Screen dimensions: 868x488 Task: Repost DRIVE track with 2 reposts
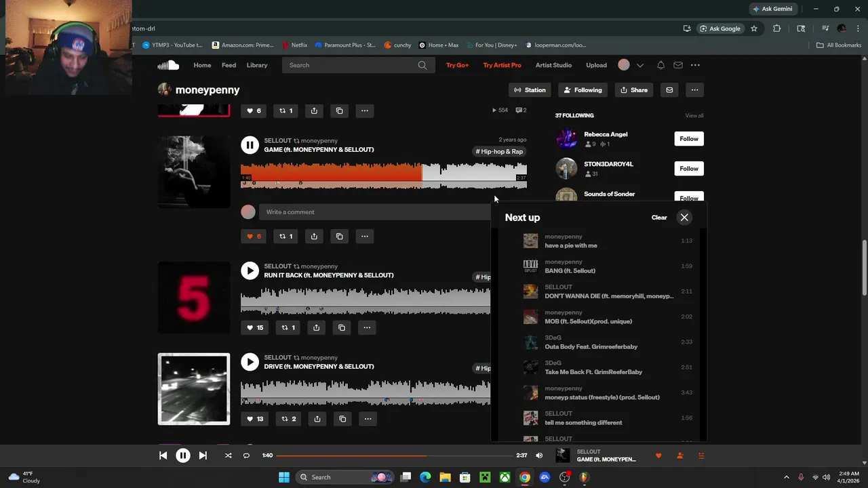point(289,419)
